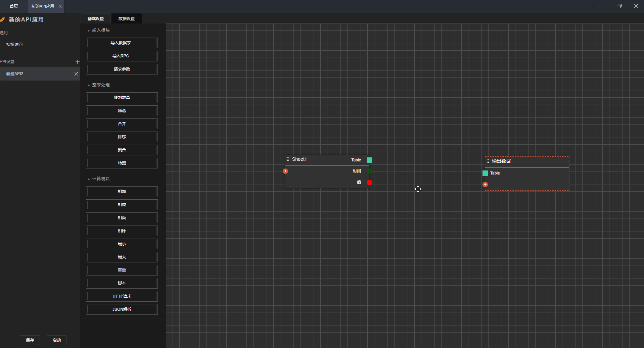Viewport: 644px width, 348px height.
Task: Click the Sheet1 node title
Action: pyautogui.click(x=300, y=159)
